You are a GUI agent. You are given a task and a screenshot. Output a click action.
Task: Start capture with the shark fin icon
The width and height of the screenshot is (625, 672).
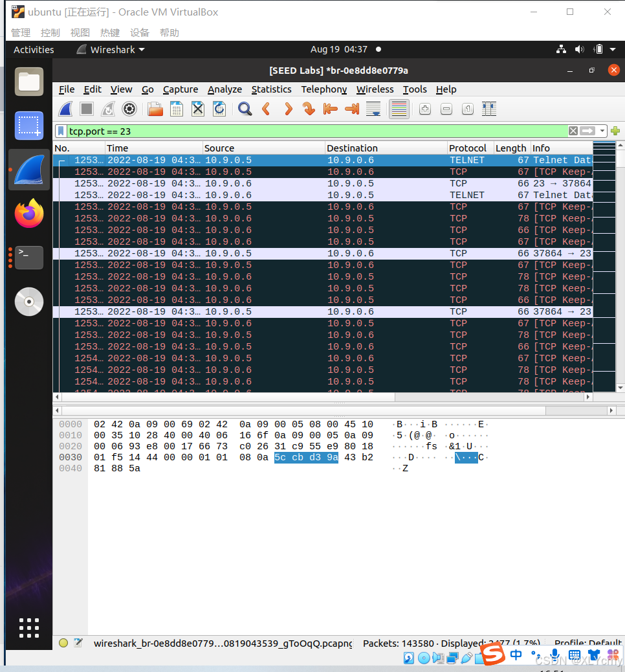pos(65,109)
